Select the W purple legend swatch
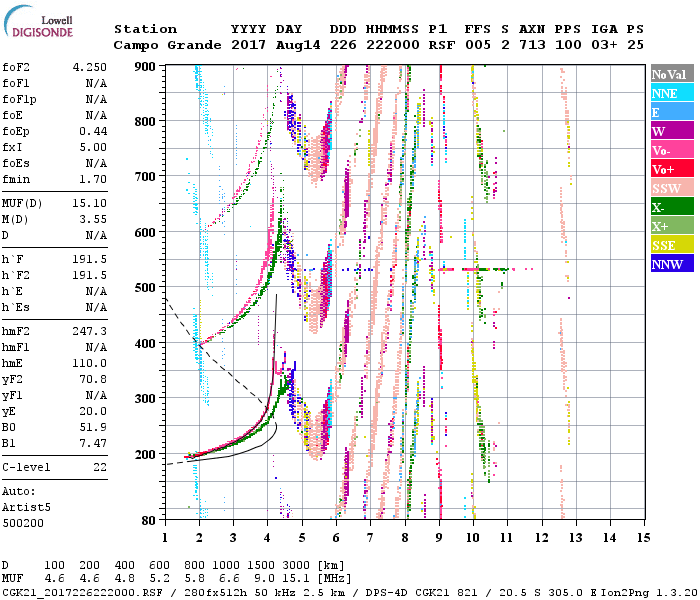 pos(672,131)
